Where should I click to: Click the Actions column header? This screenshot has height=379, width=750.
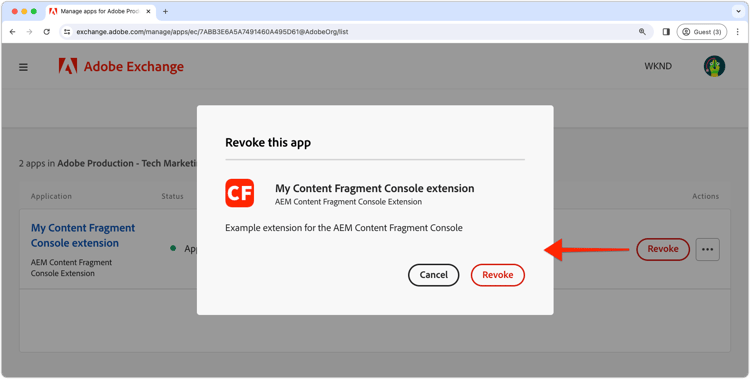(x=705, y=196)
